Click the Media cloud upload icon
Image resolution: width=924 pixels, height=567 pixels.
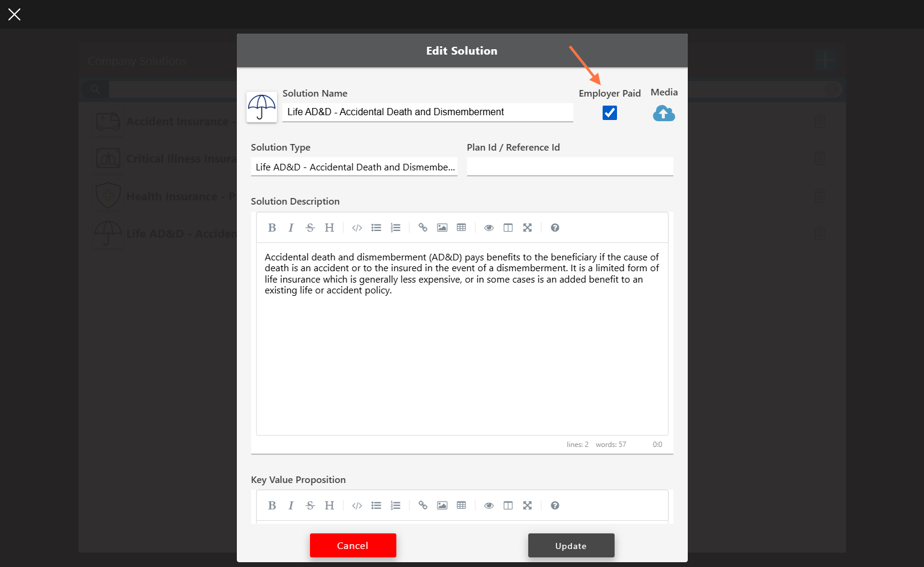pos(664,113)
